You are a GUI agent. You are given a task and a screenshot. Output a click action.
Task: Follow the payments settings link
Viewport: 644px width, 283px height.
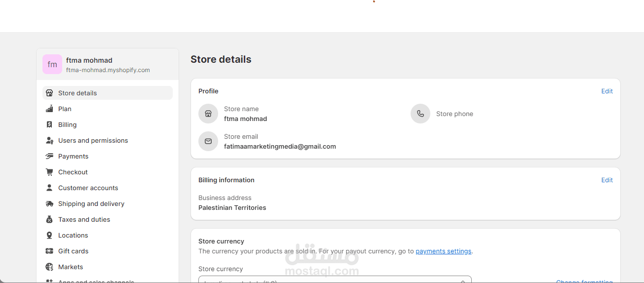[443, 251]
